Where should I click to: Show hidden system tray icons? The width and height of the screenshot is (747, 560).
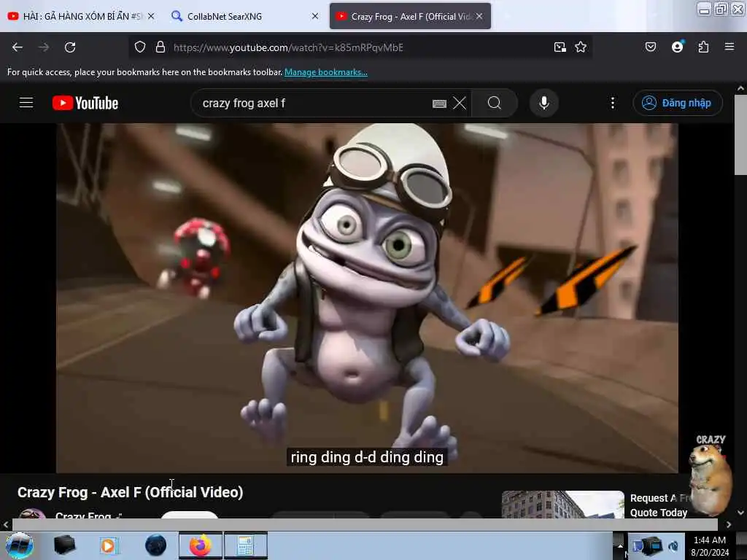(620, 545)
